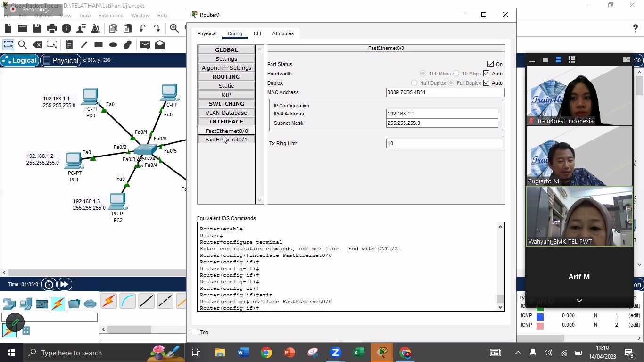Click the fast forward time button
This screenshot has height=362, width=644.
(64, 284)
